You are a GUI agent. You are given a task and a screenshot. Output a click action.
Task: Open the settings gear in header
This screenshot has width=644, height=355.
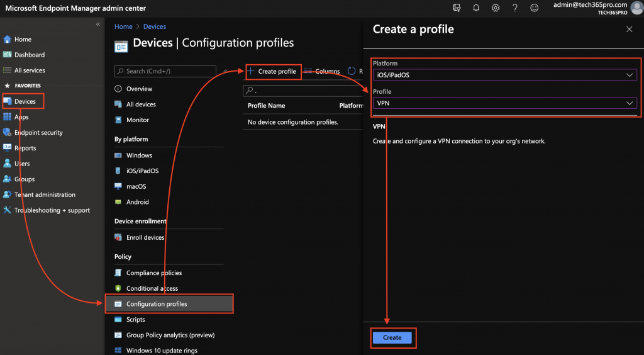pyautogui.click(x=496, y=8)
